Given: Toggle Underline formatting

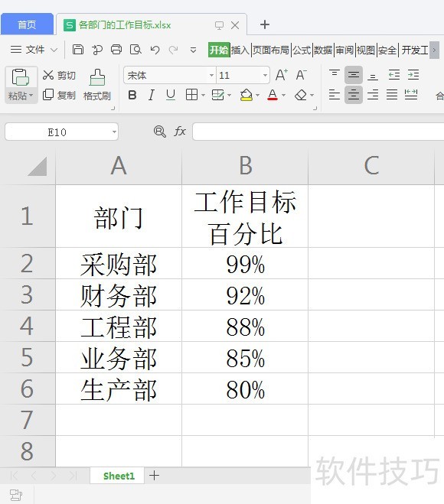Looking at the screenshot, I should click(x=171, y=95).
